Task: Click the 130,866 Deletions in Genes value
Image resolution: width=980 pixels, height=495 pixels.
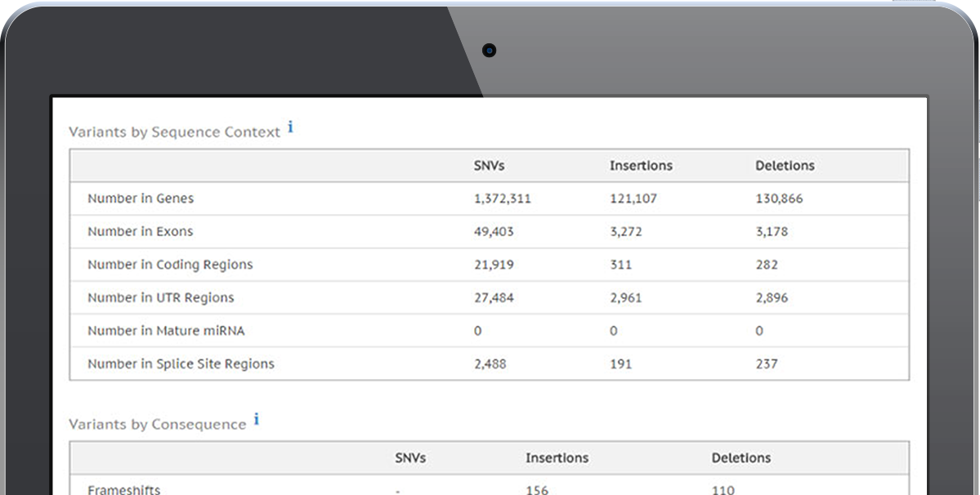Action: (x=779, y=198)
